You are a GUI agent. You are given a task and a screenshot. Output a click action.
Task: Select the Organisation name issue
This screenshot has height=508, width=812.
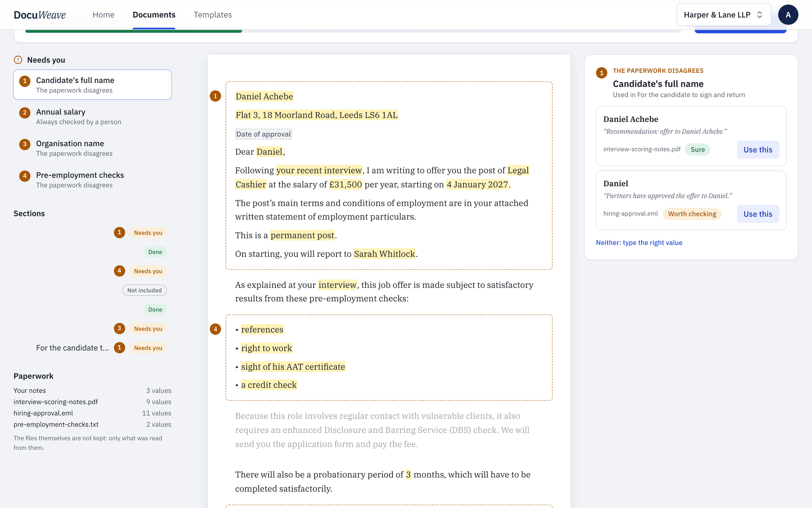[x=92, y=148]
